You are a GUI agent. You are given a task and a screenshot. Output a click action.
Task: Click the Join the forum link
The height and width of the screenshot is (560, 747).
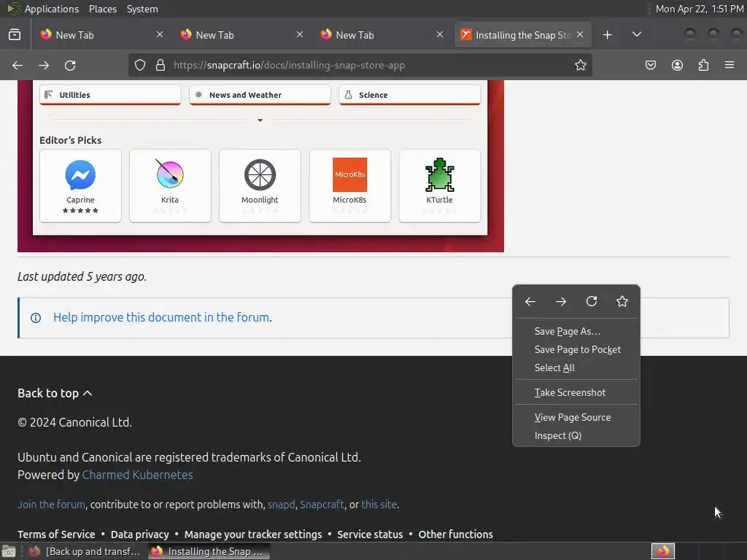coord(52,505)
